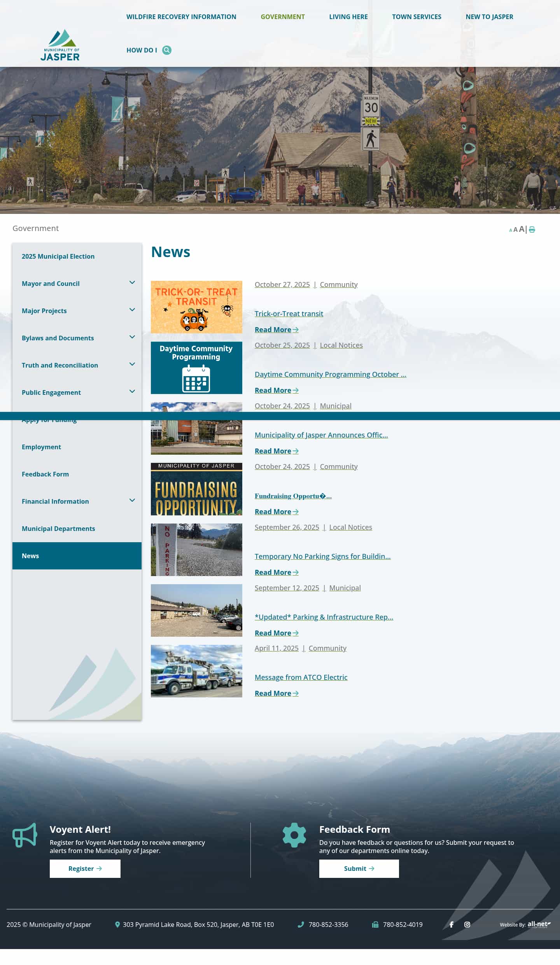
Task: Expand Truth and Reconciliation chevron
Action: [132, 364]
